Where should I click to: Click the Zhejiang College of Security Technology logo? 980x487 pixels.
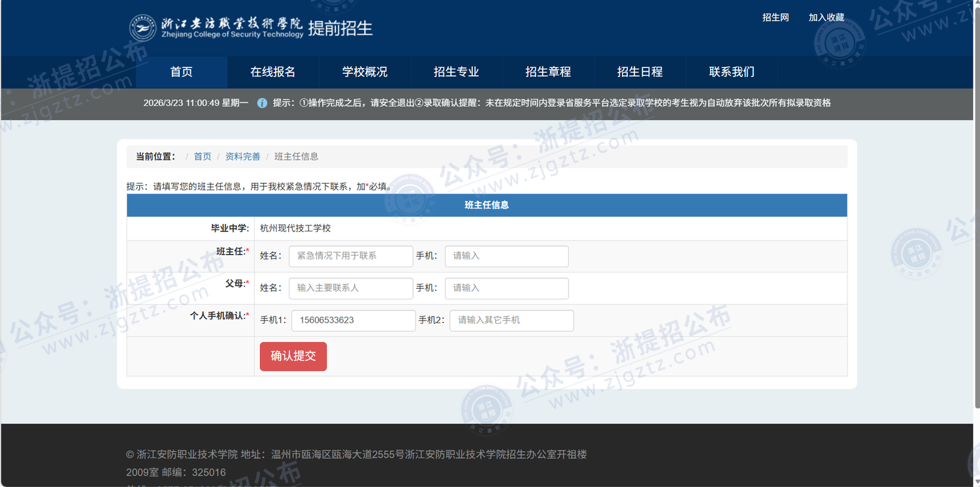[216, 27]
